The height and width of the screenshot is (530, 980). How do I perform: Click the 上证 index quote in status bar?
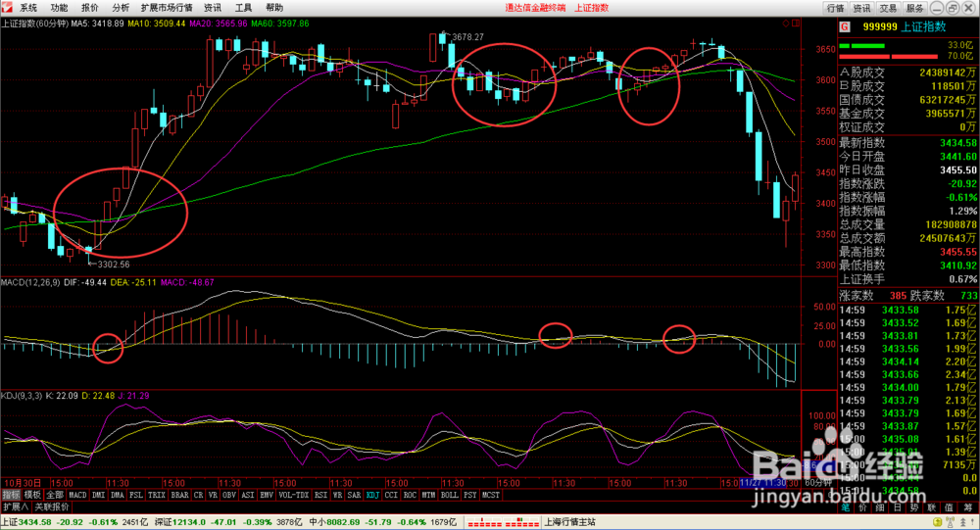click(x=74, y=522)
